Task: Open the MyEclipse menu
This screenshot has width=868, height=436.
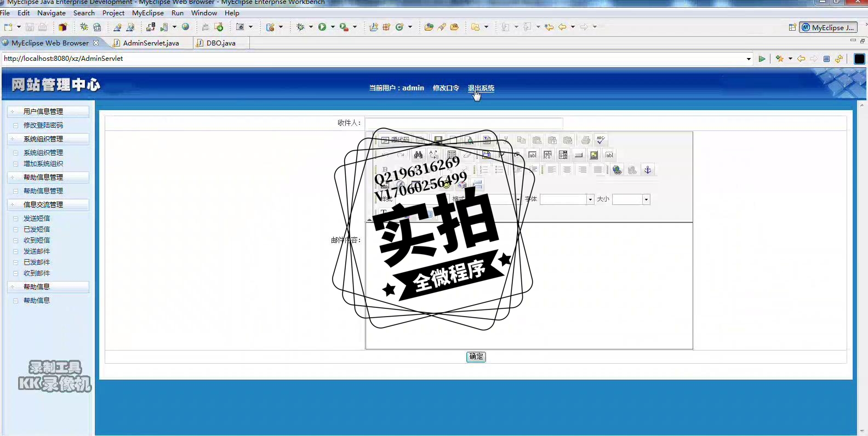Action: (148, 13)
